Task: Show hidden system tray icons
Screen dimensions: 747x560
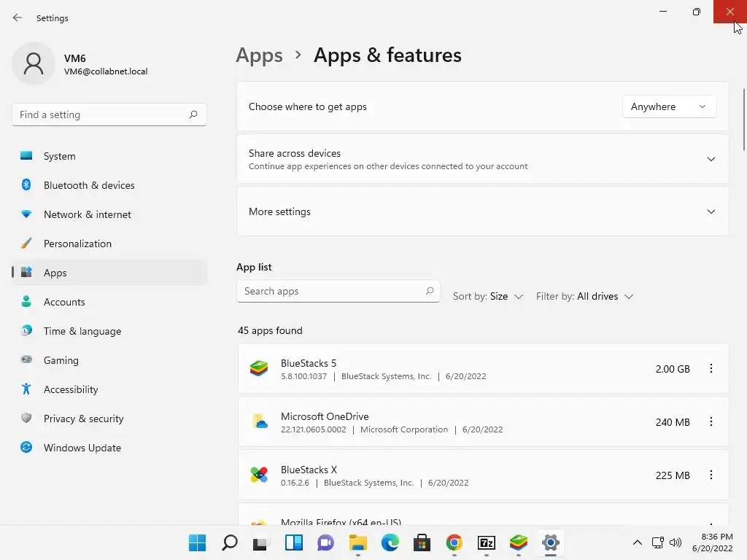Action: (x=637, y=542)
